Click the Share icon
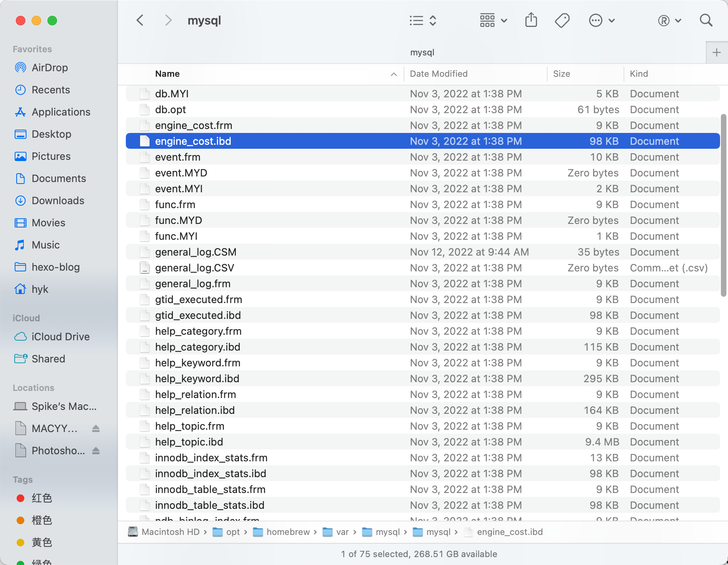Screen dimensions: 728x565 [x=531, y=20]
